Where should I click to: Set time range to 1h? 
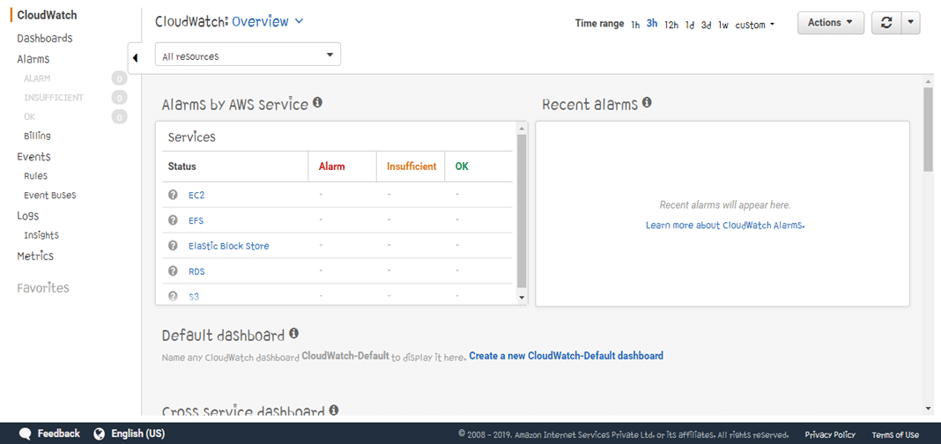click(x=635, y=25)
